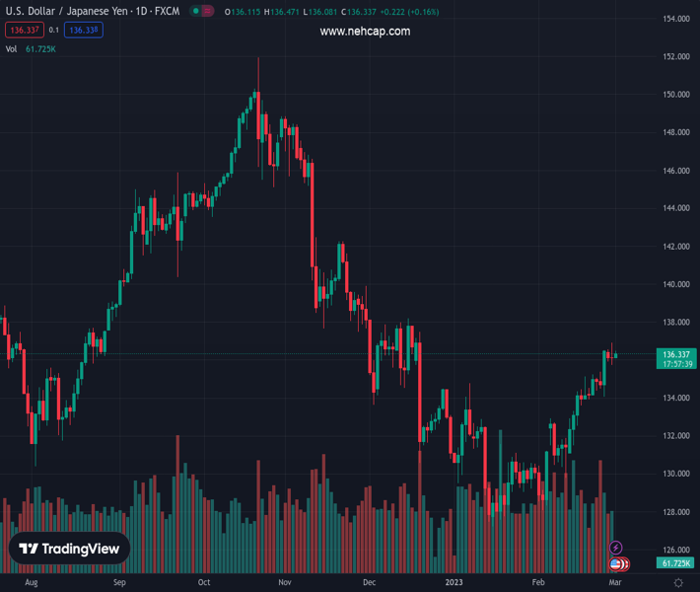Click the Aug label on time axis

tap(32, 583)
